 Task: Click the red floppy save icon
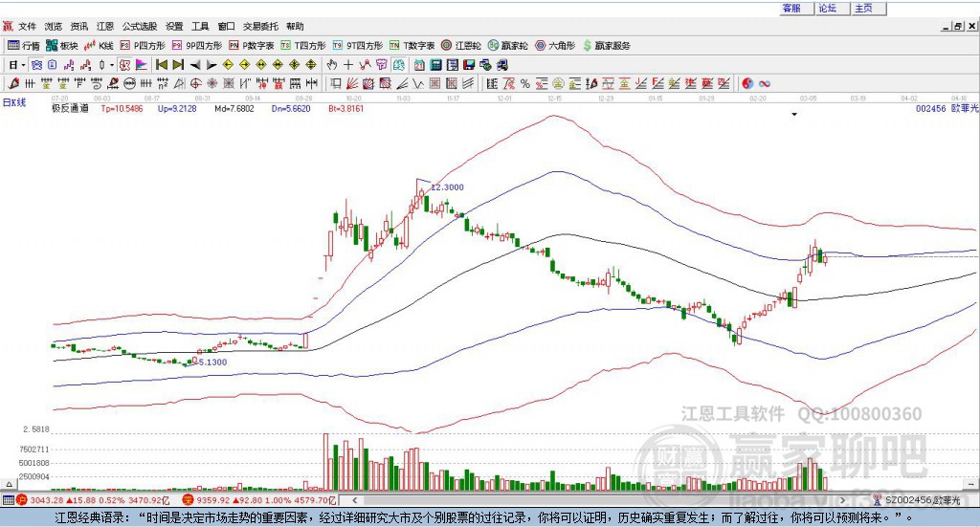(x=469, y=65)
